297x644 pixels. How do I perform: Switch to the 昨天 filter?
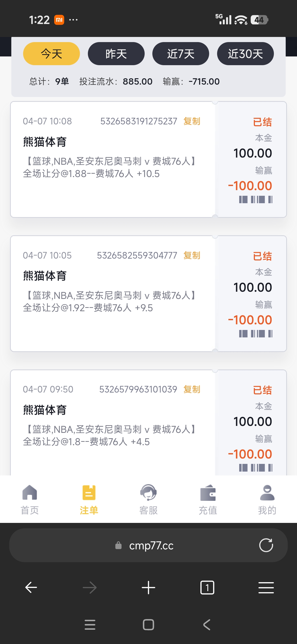coord(116,54)
